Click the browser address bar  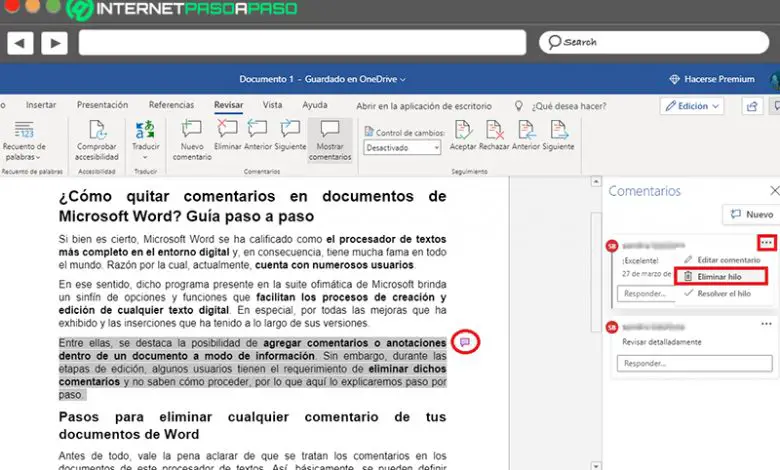pyautogui.click(x=302, y=42)
